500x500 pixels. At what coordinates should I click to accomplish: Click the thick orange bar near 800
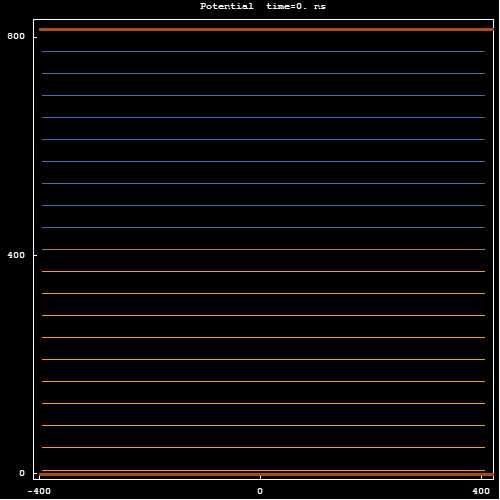(x=266, y=29)
